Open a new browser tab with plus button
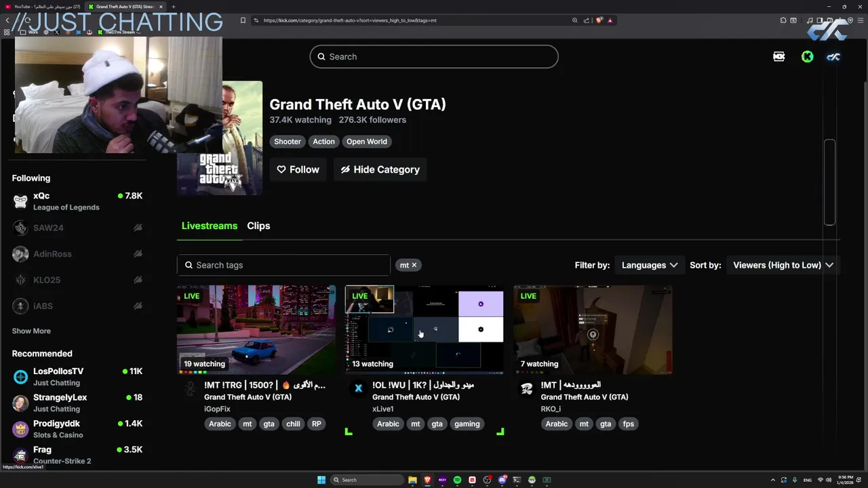This screenshot has width=868, height=488. (173, 7)
